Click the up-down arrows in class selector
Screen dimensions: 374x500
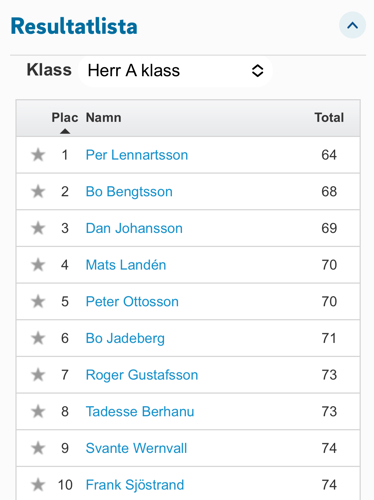tap(257, 71)
